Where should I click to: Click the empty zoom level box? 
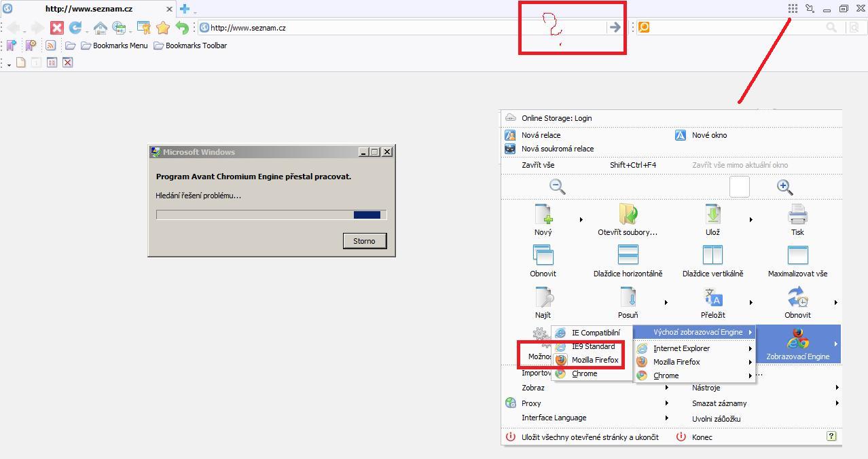740,187
